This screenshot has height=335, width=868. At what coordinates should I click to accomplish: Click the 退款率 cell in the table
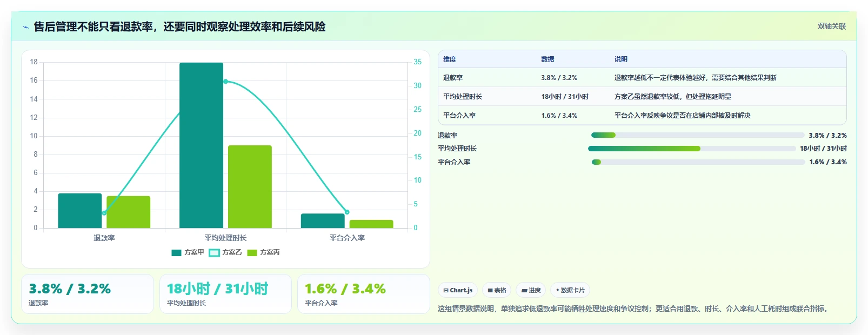(x=453, y=78)
